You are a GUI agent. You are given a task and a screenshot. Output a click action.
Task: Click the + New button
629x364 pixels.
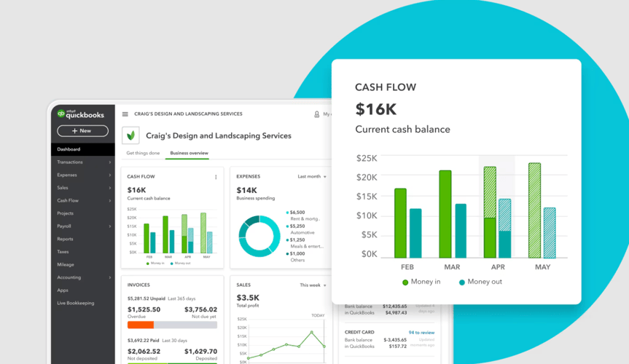pyautogui.click(x=82, y=131)
